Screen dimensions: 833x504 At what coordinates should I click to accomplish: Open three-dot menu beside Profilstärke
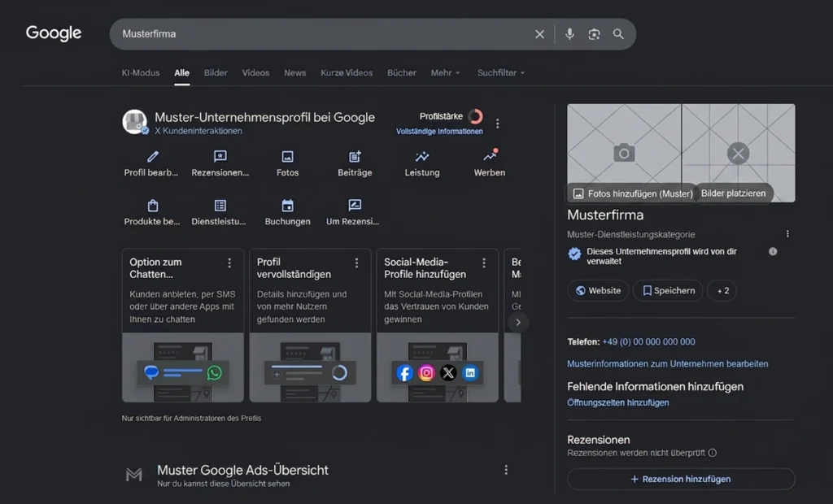pos(497,124)
